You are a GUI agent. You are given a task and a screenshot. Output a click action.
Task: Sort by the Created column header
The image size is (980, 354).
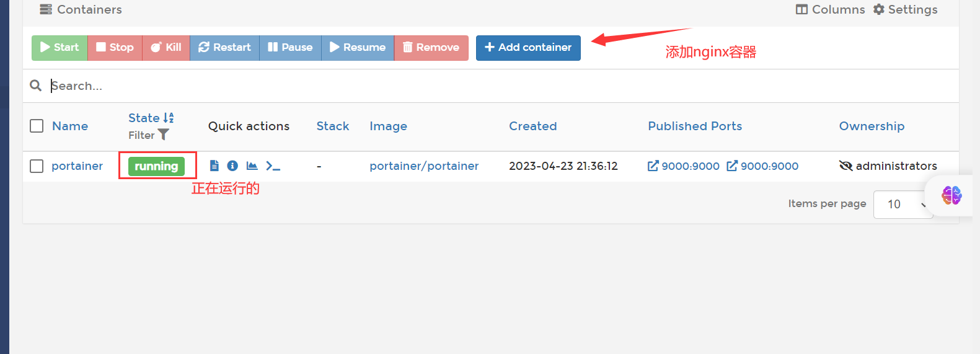pos(532,126)
